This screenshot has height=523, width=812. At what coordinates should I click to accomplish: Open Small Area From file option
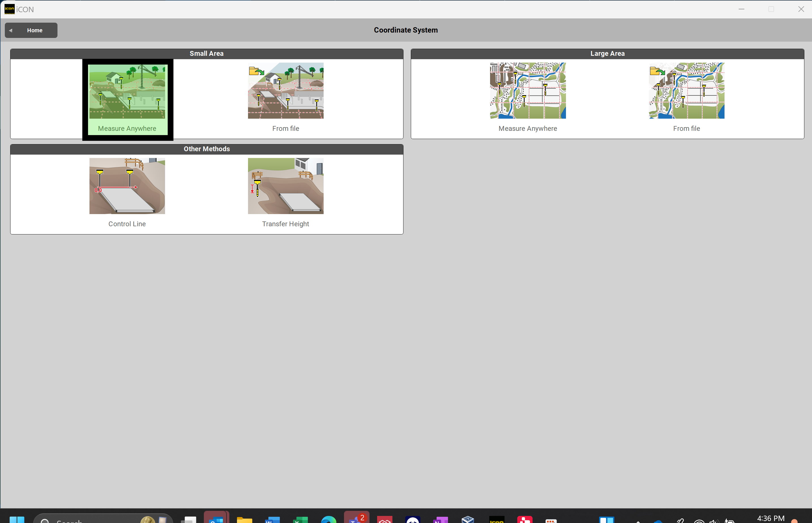[285, 97]
